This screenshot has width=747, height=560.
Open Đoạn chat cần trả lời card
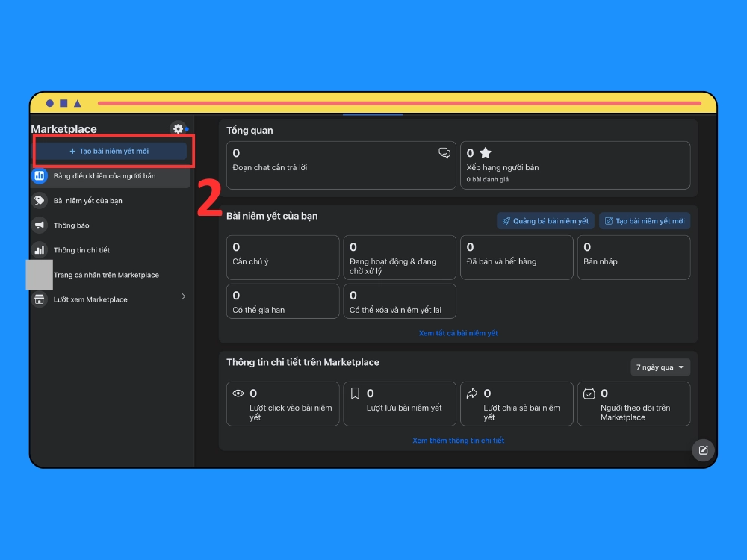341,165
